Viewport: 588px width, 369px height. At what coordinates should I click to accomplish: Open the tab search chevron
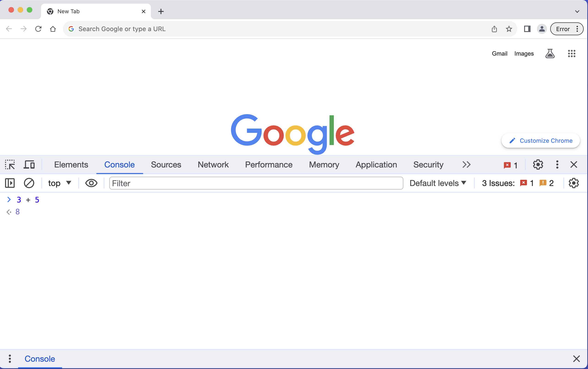(577, 11)
